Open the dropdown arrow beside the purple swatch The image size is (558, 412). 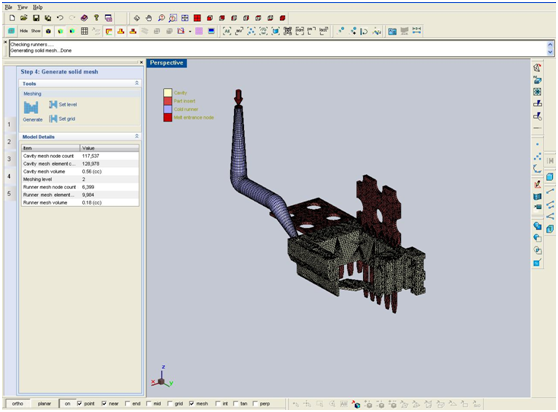pyautogui.click(x=190, y=32)
